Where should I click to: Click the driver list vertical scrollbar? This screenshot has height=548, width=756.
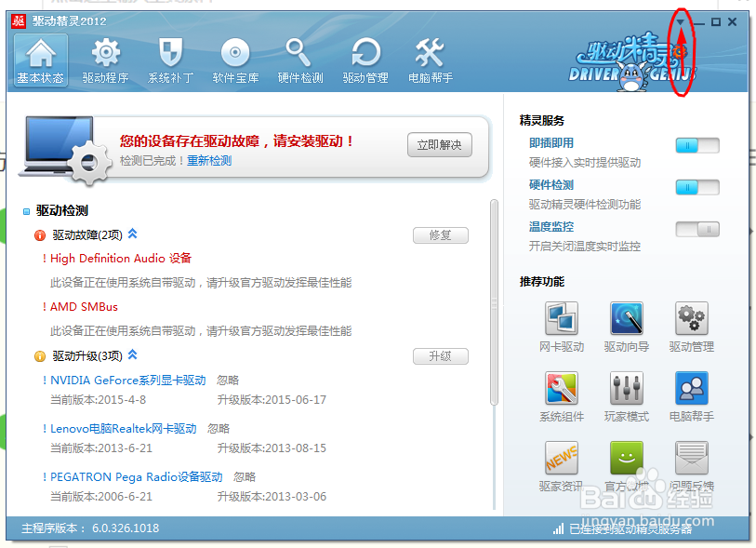[x=494, y=302]
